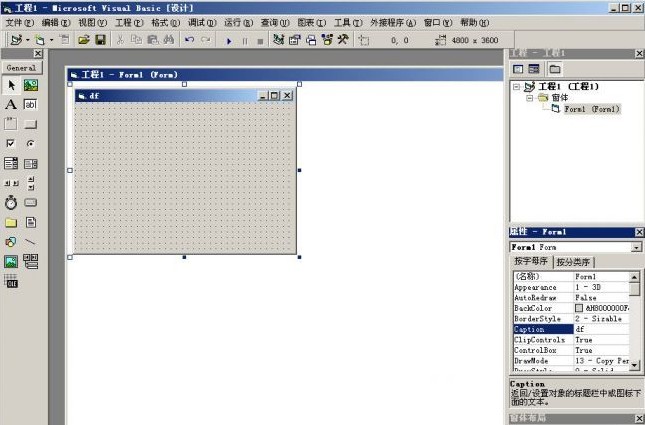Click the Toolbox hammer-and-wrench toolbar icon
This screenshot has height=425, width=645.
[343, 40]
